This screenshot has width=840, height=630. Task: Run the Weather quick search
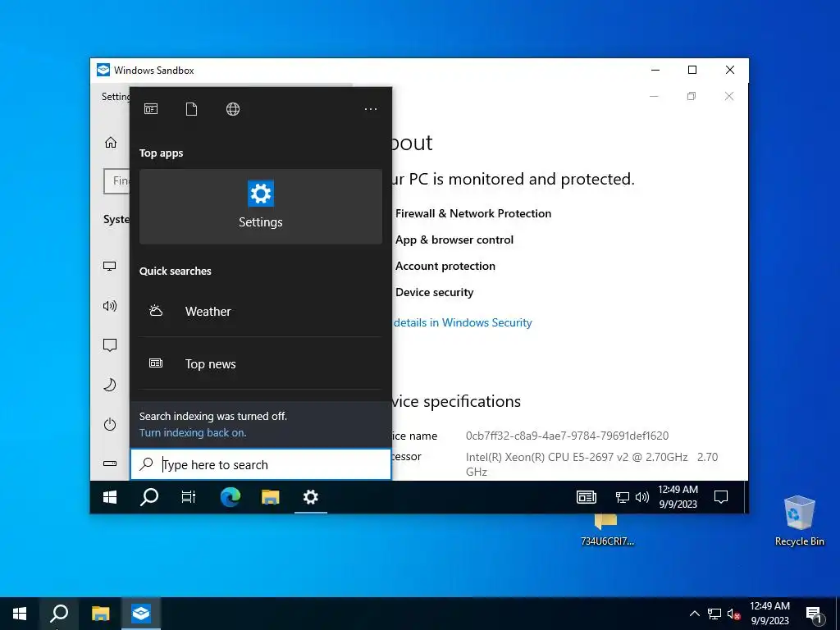tap(261, 311)
